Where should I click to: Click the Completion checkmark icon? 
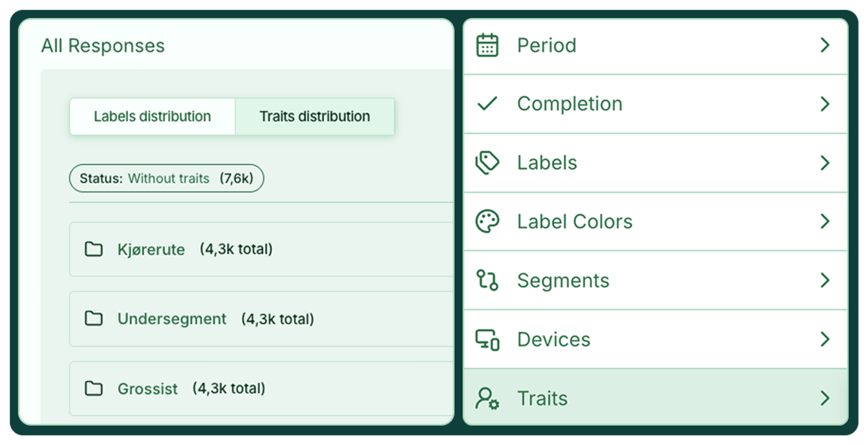487,103
